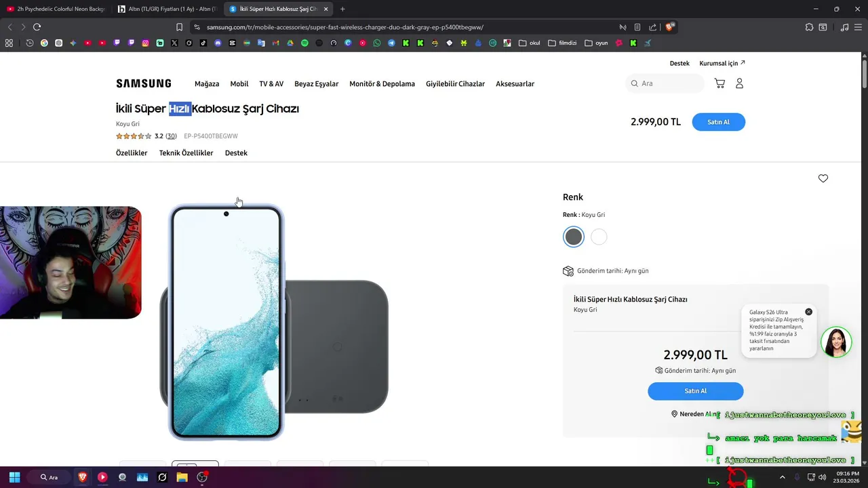Open browser hamburger menu
Viewport: 868px width, 488px height.
point(858,27)
